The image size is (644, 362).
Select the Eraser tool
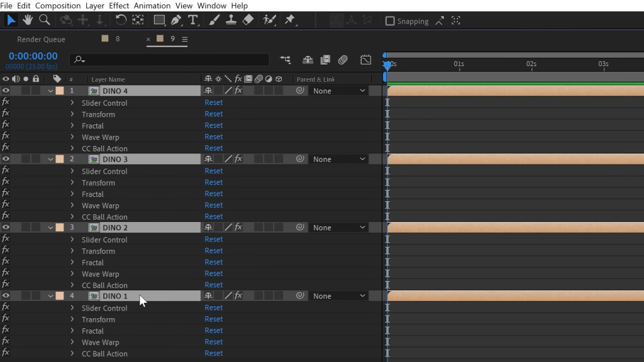tap(248, 19)
